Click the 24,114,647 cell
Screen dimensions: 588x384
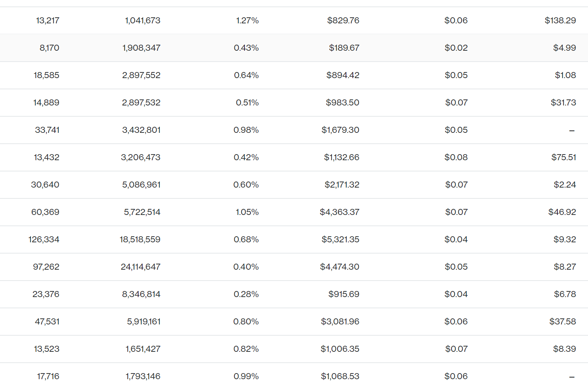click(141, 267)
